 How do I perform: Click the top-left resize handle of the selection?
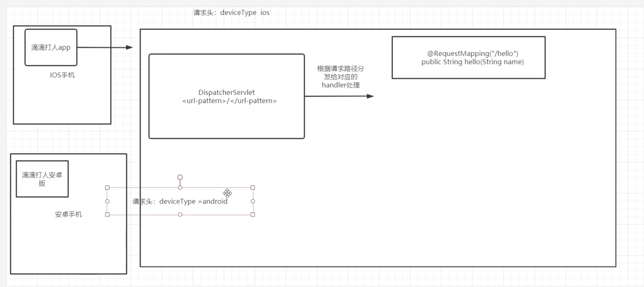pos(107,188)
